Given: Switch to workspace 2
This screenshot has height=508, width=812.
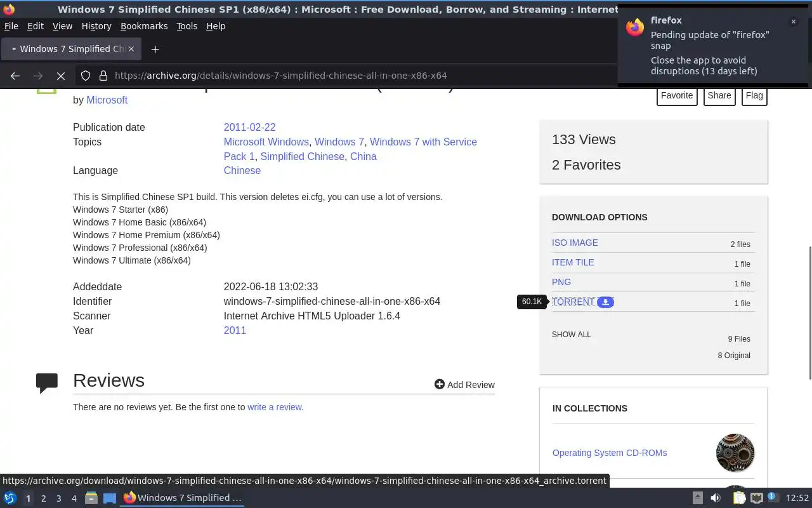Looking at the screenshot, I should click(x=43, y=498).
